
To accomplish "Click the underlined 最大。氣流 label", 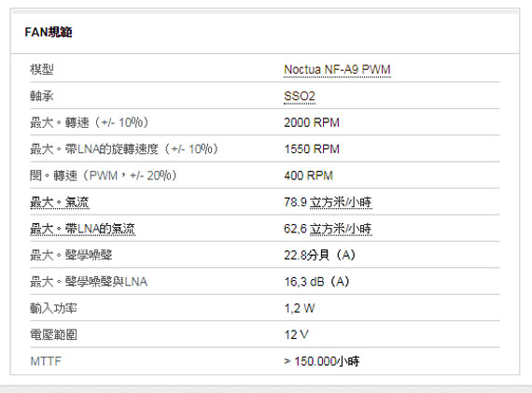I will tap(60, 203).
